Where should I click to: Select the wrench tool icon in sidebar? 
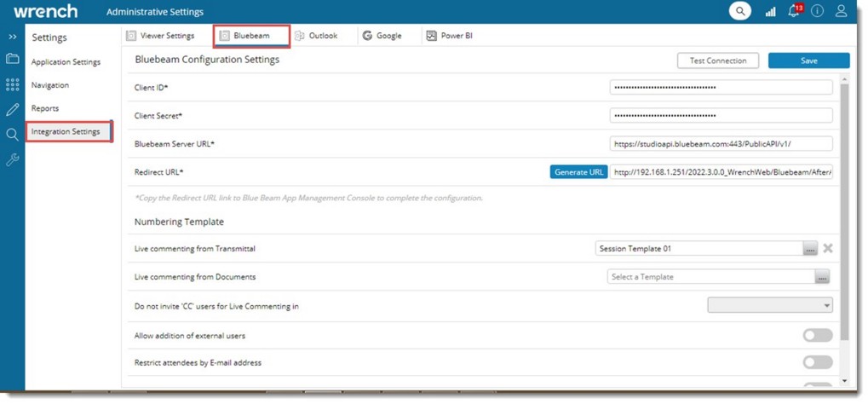pyautogui.click(x=12, y=159)
